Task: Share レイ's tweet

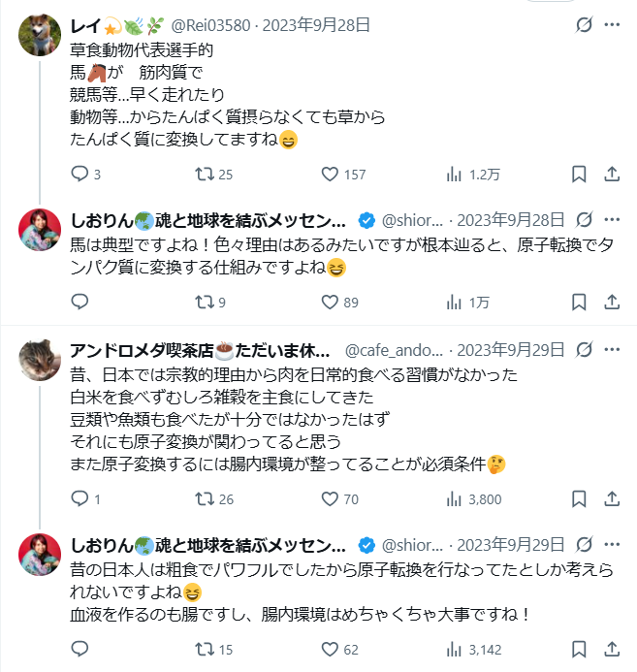Action: pos(612,175)
